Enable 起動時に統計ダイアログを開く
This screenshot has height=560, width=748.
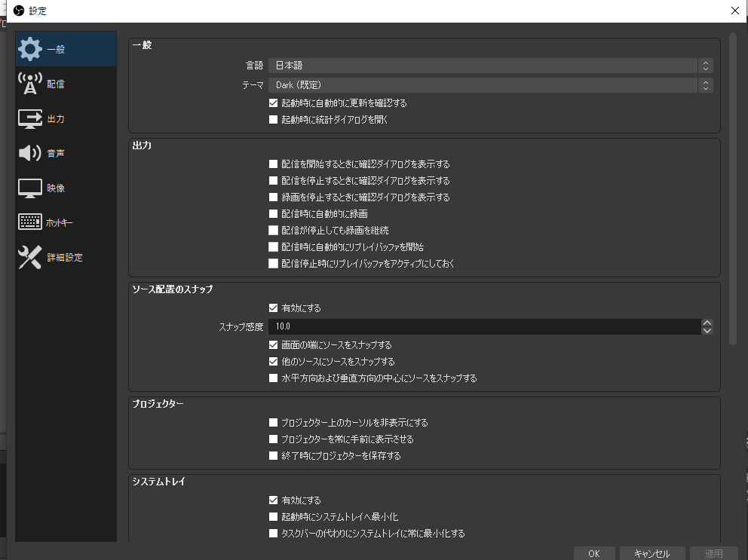(x=274, y=120)
